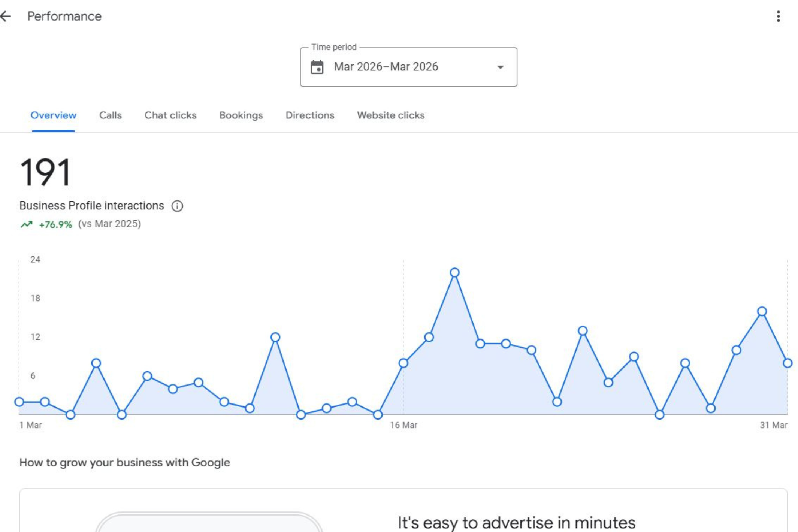This screenshot has width=798, height=532.
Task: Click the +76.9% comparison text
Action: coord(55,224)
